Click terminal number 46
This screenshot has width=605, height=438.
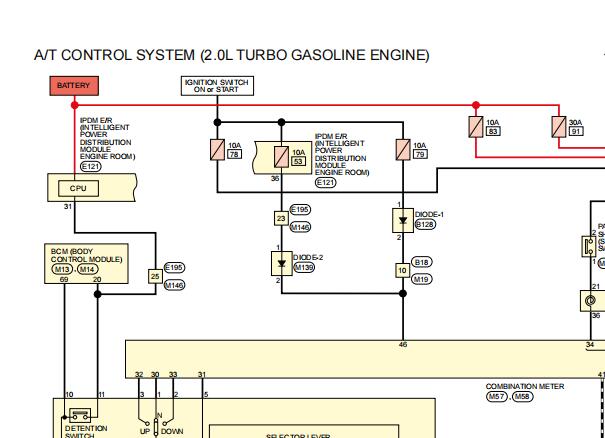point(402,344)
